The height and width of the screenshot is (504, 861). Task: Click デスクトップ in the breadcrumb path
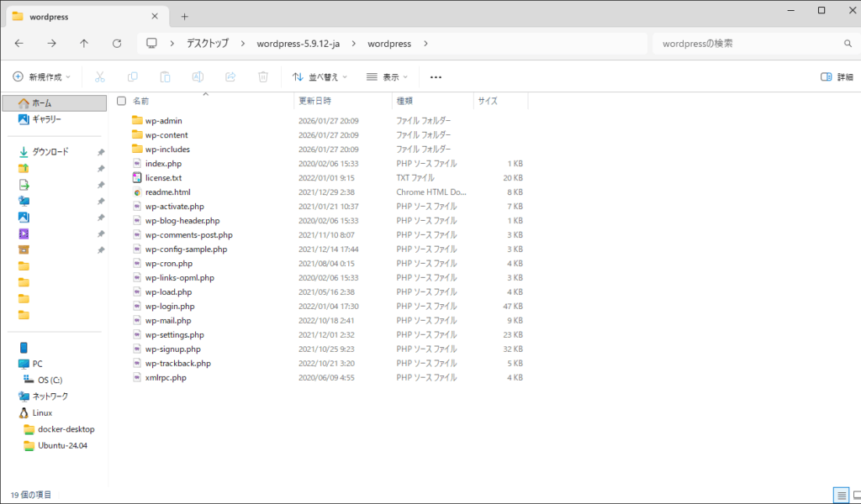tap(207, 44)
